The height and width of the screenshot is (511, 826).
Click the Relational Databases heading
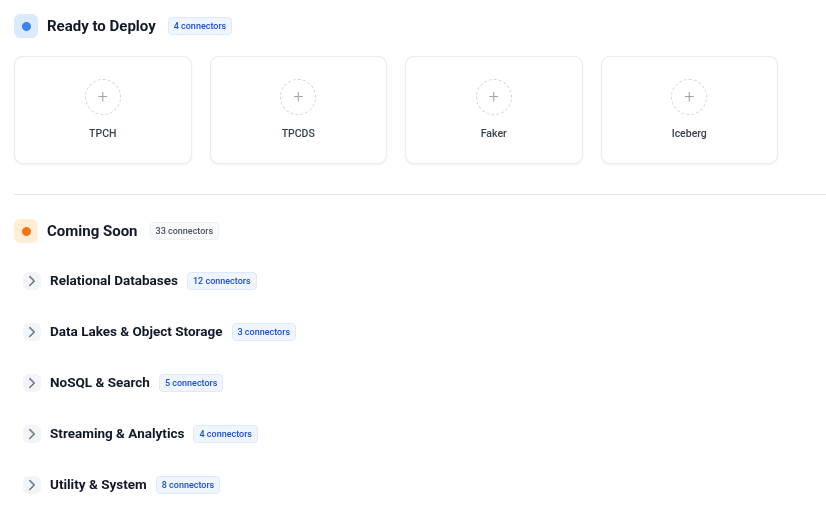(114, 281)
